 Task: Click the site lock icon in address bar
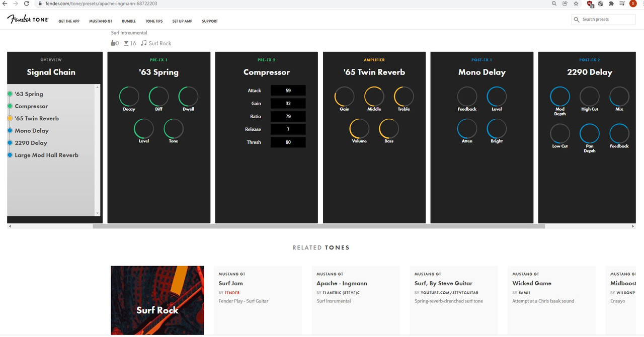pos(40,4)
